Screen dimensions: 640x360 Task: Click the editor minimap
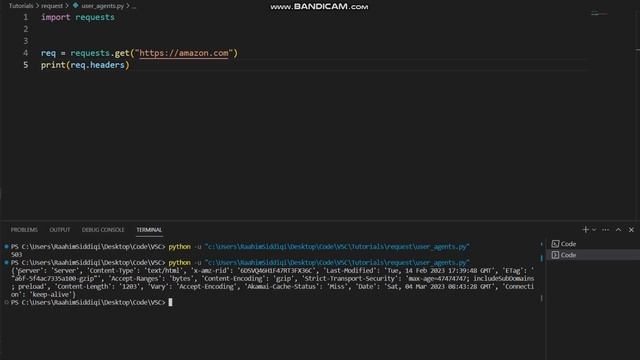pos(599,14)
